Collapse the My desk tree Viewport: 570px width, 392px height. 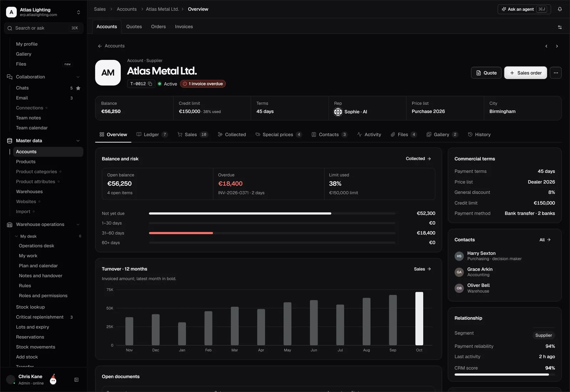click(x=16, y=236)
